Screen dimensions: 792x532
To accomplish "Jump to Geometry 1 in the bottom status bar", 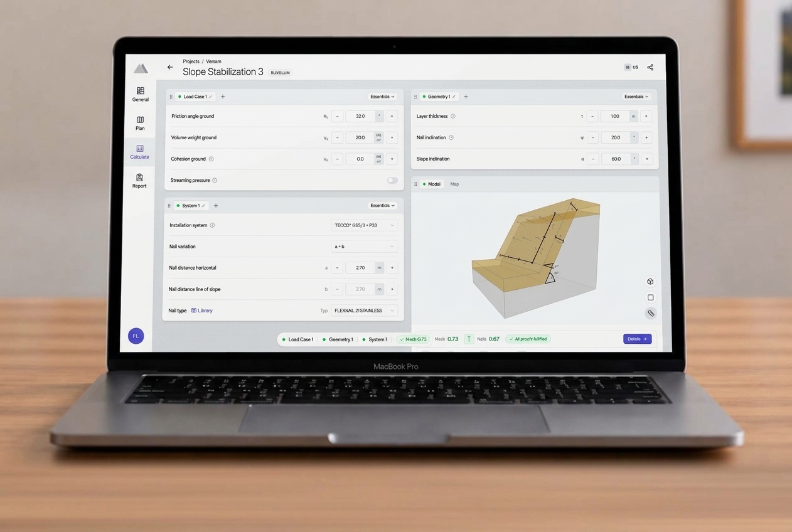I will 338,339.
